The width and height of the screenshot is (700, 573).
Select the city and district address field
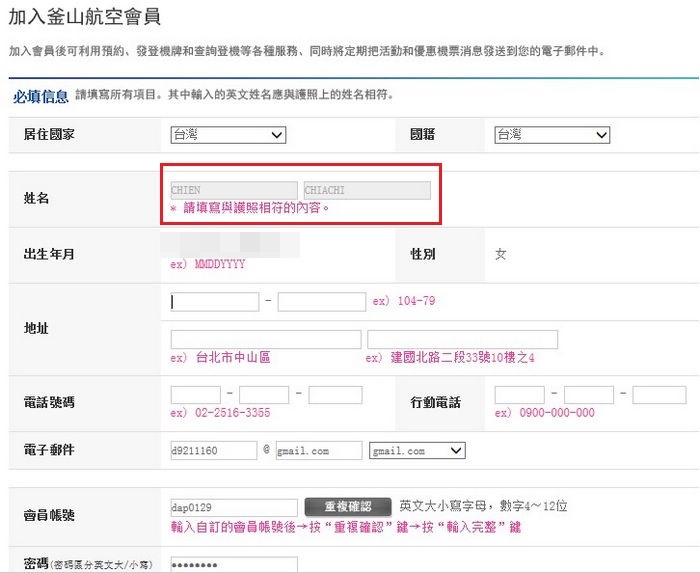tap(264, 339)
